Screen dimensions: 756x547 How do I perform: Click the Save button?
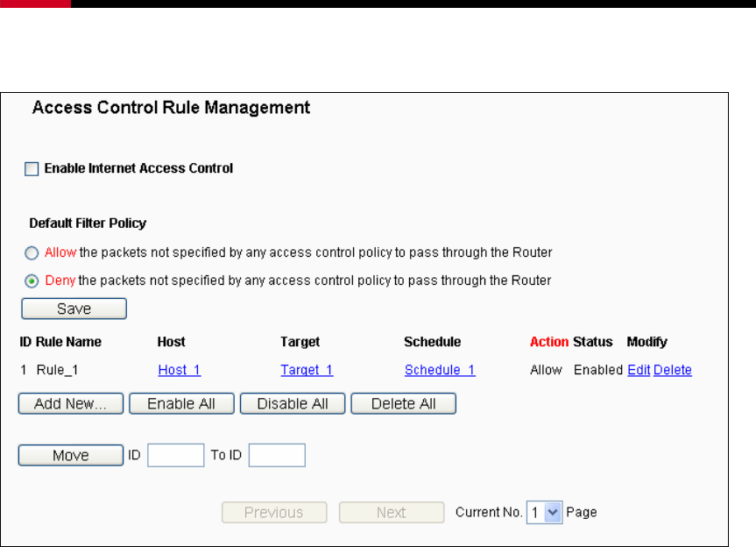click(x=74, y=309)
